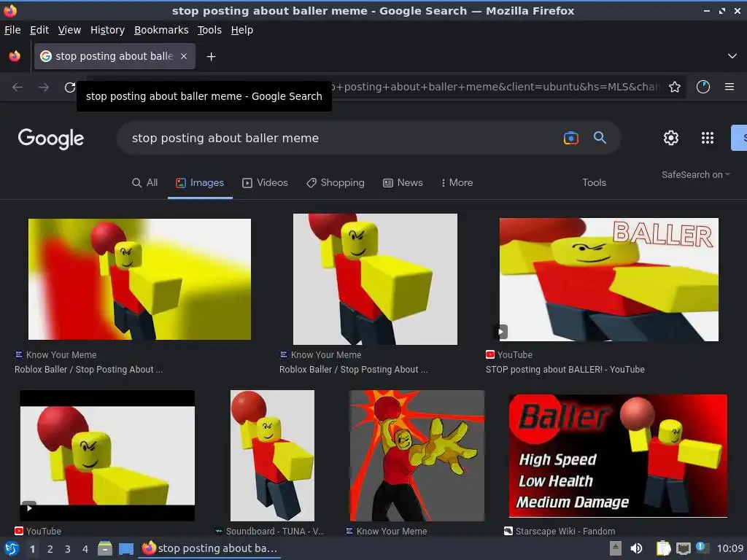
Task: Click the network monitor tray icon
Action: pyautogui.click(x=683, y=549)
